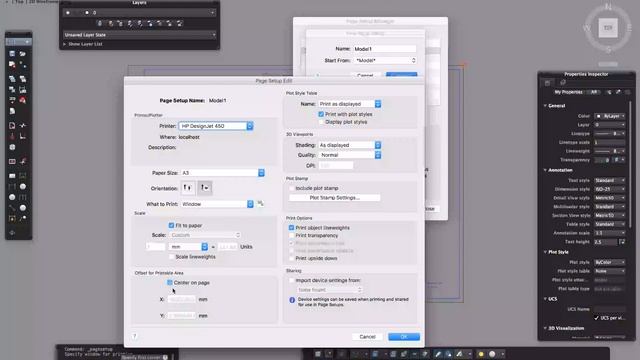Click OK in Page Setup Edit
The width and height of the screenshot is (640, 360).
[404, 337]
